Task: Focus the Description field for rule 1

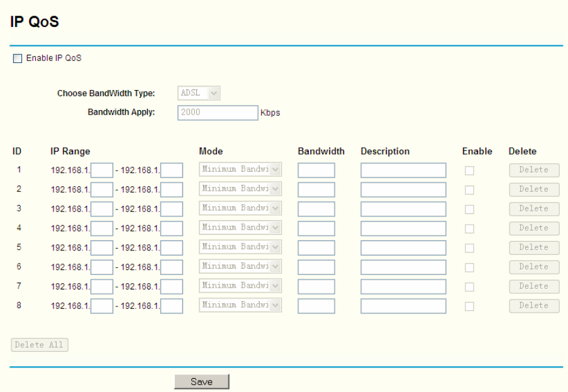Action: coord(403,171)
